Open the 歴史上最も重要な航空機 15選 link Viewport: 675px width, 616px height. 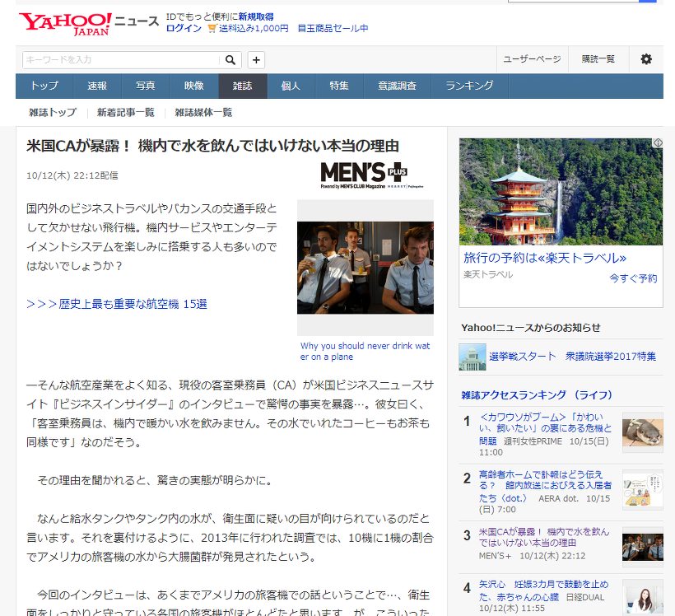tap(117, 304)
